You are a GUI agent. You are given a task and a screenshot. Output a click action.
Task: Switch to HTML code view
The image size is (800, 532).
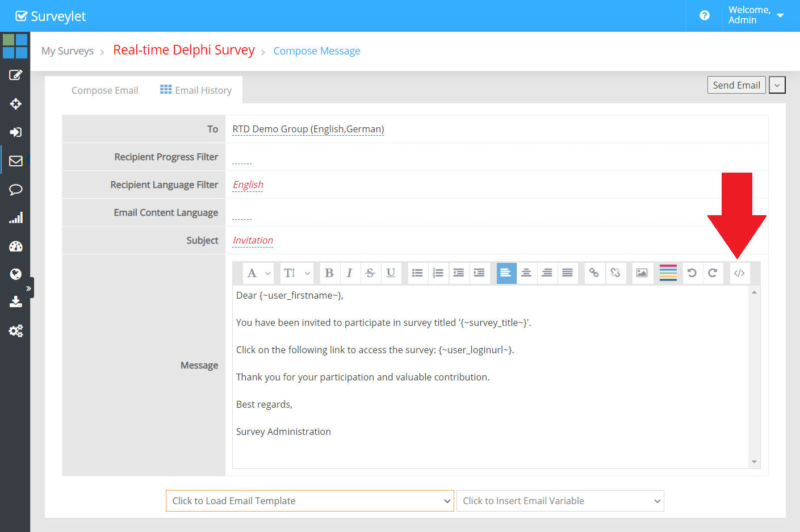(x=739, y=273)
